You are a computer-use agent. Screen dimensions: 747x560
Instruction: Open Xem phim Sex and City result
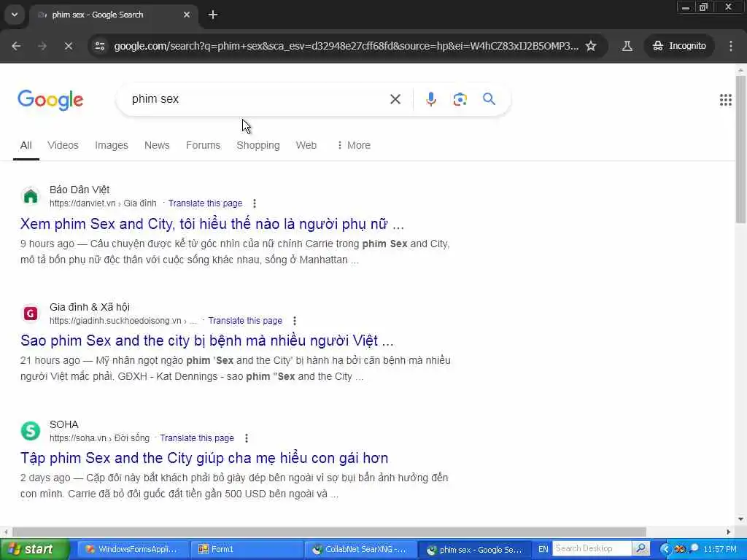[x=212, y=224]
